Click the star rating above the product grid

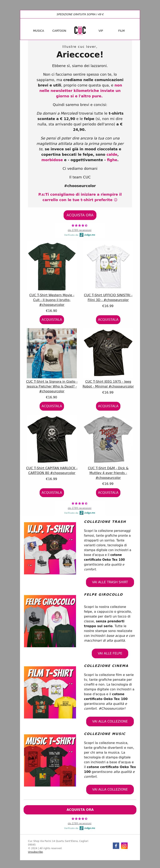coord(80,225)
